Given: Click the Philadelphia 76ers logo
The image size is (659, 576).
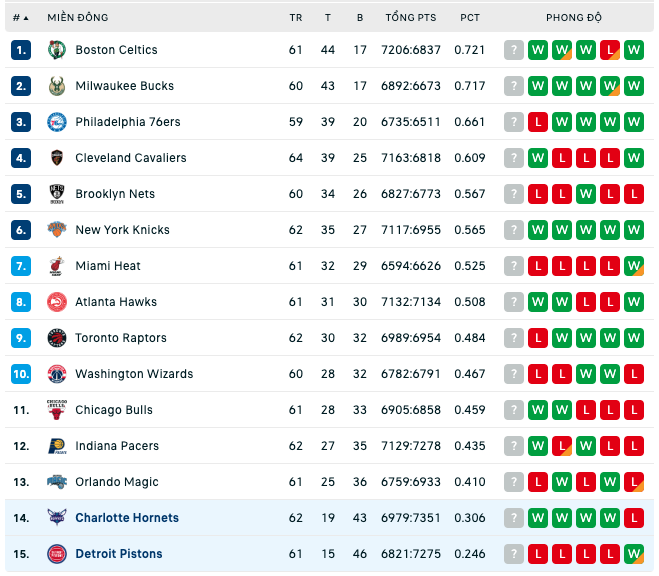Looking at the screenshot, I should pos(57,122).
